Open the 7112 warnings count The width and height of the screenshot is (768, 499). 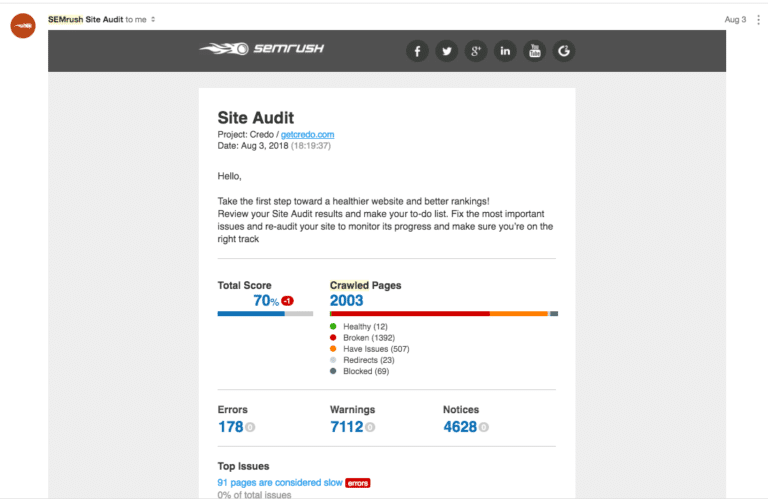346,427
